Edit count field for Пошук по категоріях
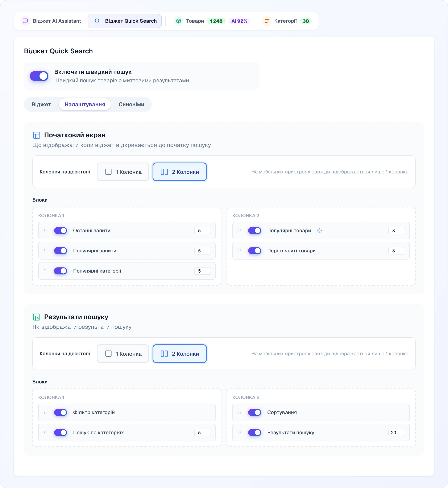The height and width of the screenshot is (488, 448). click(202, 432)
